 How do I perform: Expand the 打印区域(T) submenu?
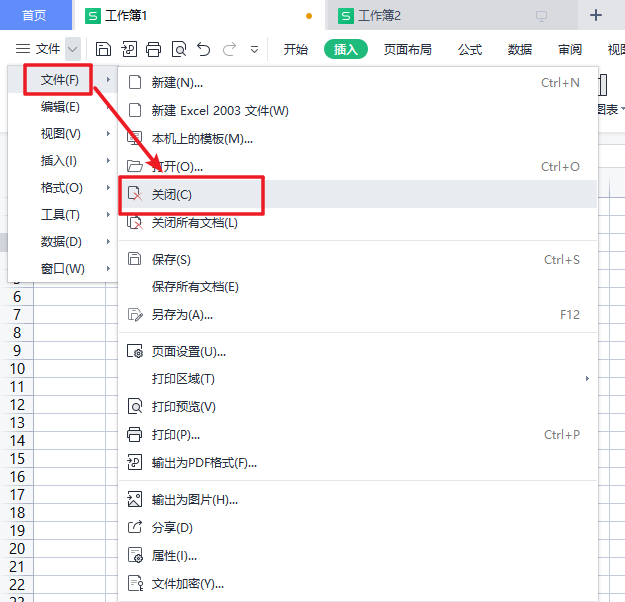pos(358,379)
